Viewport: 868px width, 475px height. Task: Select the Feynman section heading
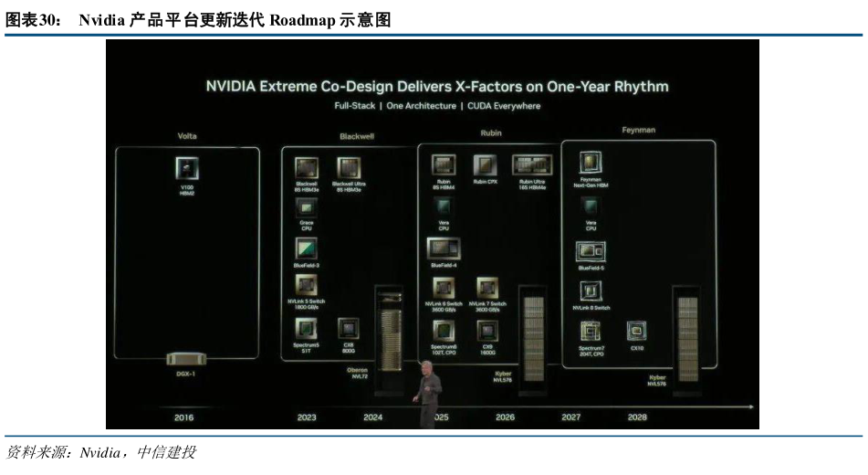tap(639, 131)
